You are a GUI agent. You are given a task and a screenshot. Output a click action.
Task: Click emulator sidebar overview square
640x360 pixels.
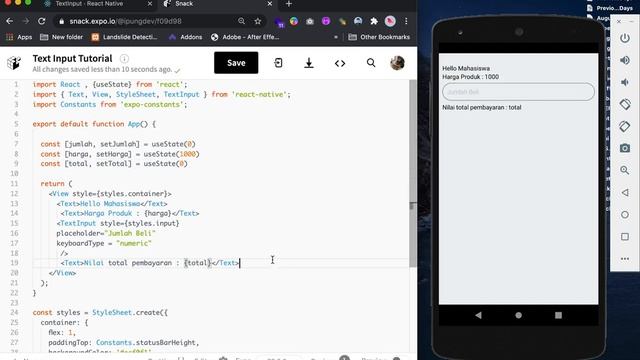624,237
